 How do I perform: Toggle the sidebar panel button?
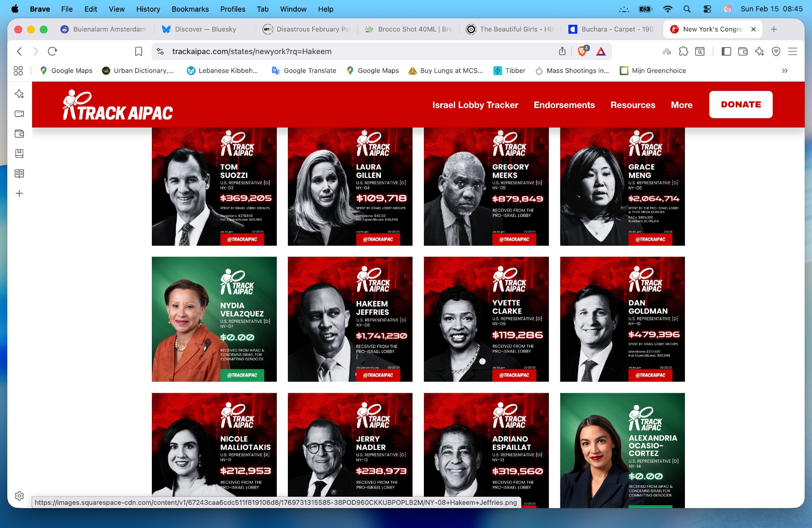(726, 51)
